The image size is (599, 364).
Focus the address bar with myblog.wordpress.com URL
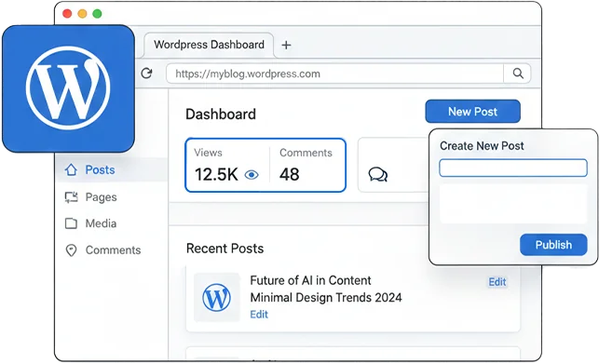click(x=334, y=74)
